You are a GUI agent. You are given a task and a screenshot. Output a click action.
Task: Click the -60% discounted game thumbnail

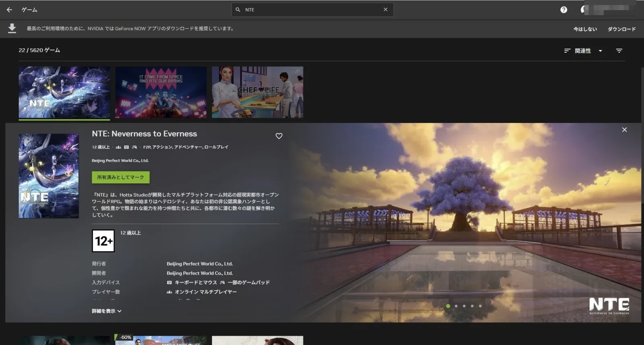161,340
